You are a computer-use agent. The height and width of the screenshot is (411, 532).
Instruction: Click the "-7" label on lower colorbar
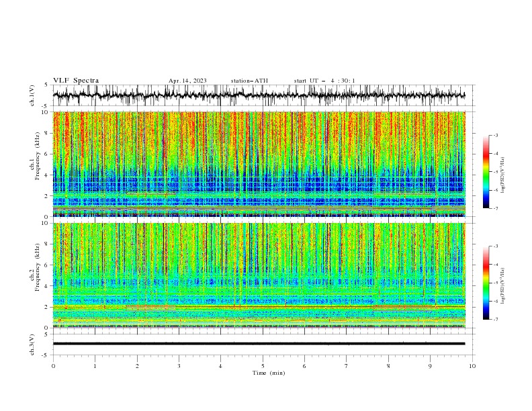tap(495, 319)
